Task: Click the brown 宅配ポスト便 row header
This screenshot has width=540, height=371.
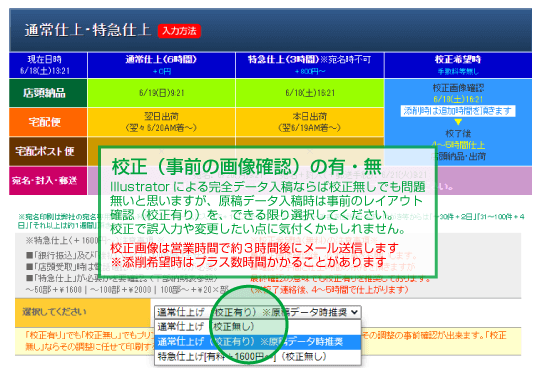Action: click(x=48, y=151)
